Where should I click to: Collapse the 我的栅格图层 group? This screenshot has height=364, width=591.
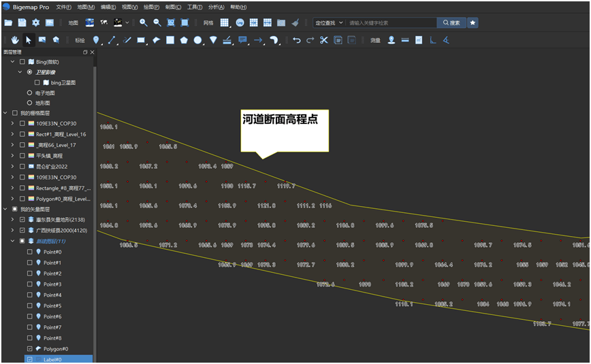[x=5, y=113]
